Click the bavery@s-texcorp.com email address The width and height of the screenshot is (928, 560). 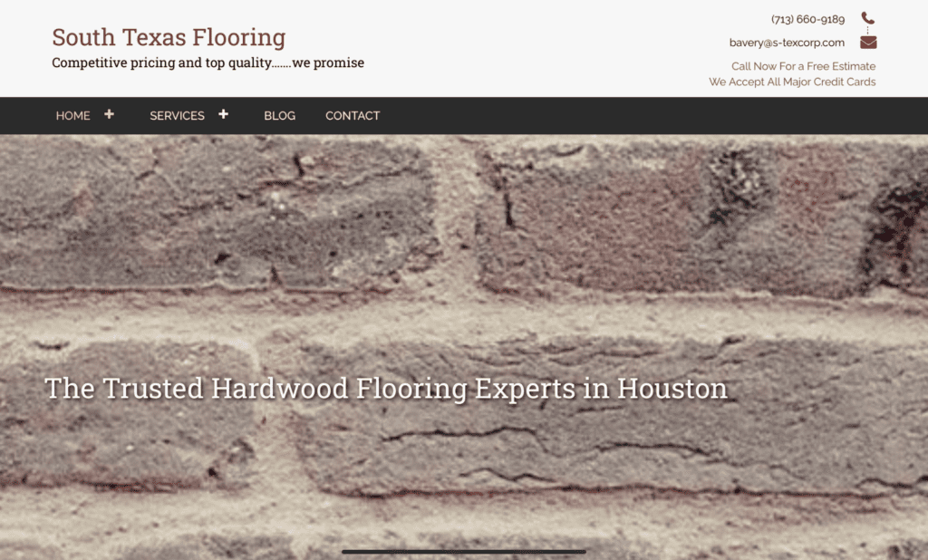[787, 43]
